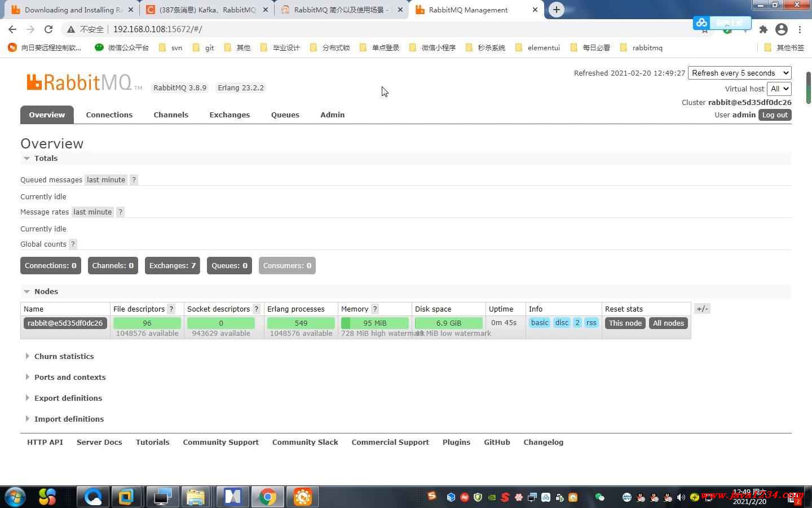
Task: Click help icon beside File descriptors
Action: click(171, 309)
